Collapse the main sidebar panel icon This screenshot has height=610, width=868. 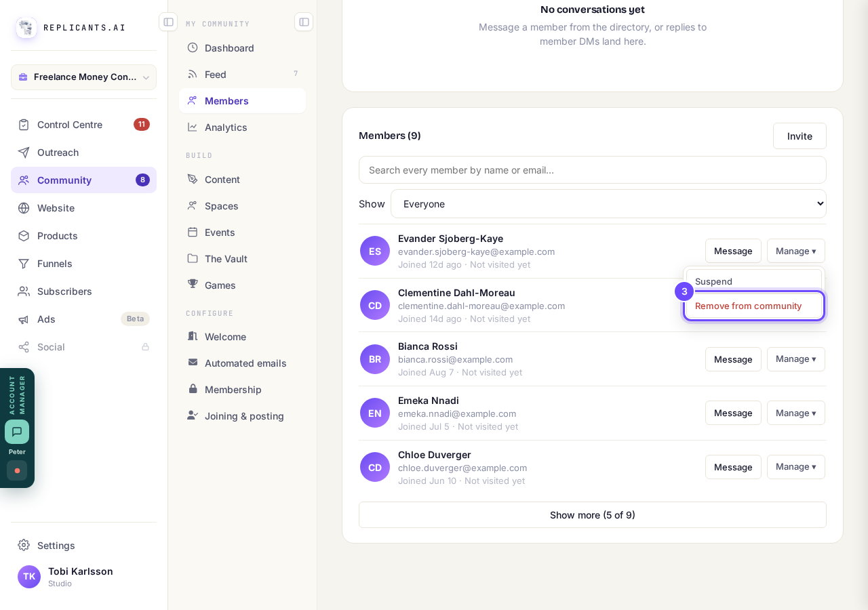coord(168,22)
